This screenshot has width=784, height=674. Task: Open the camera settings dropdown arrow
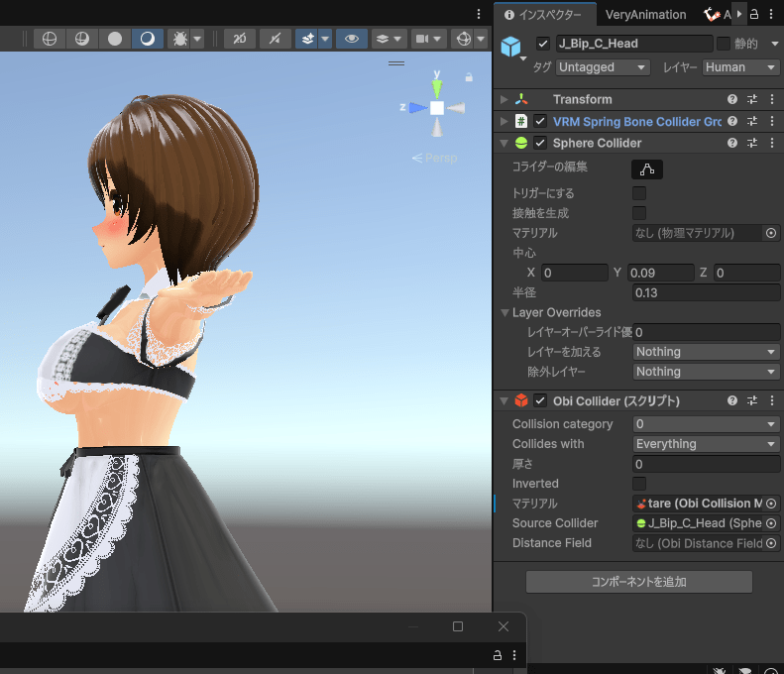click(437, 39)
